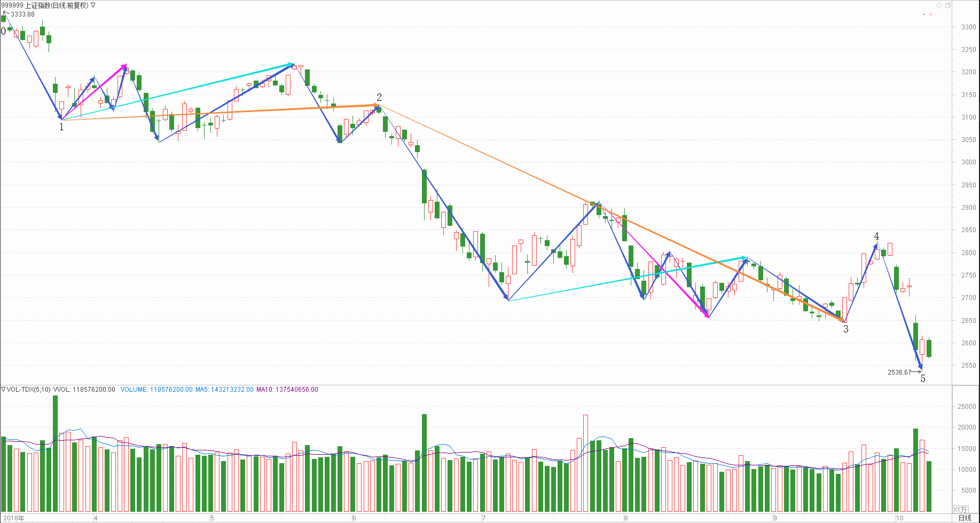This screenshot has width=980, height=523.
Task: Click month 7 marker on time axis
Action: [x=484, y=518]
